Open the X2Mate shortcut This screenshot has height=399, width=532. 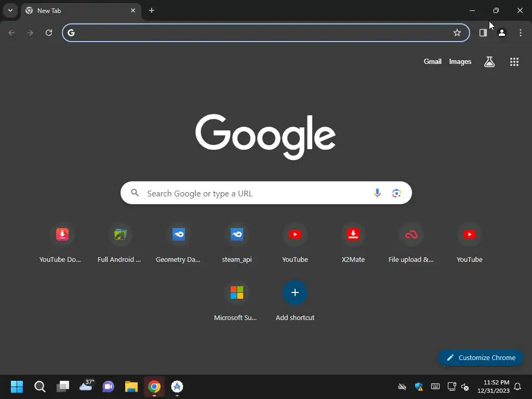click(353, 244)
